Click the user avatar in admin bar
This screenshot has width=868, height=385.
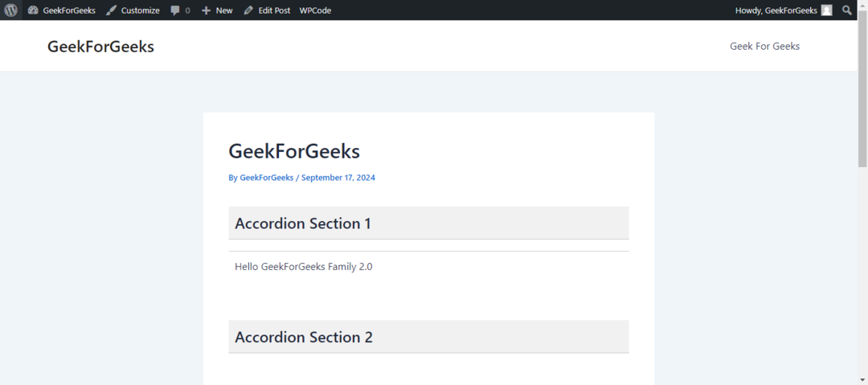(x=826, y=10)
